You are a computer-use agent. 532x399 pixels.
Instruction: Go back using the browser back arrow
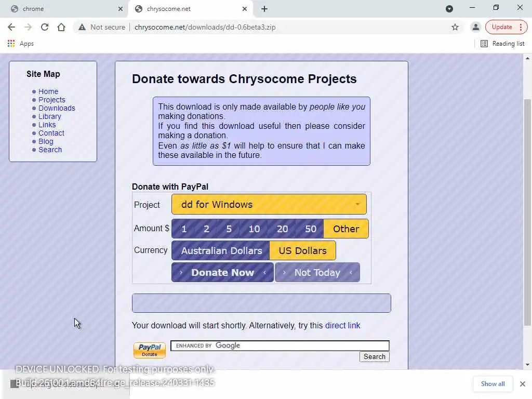[11, 27]
